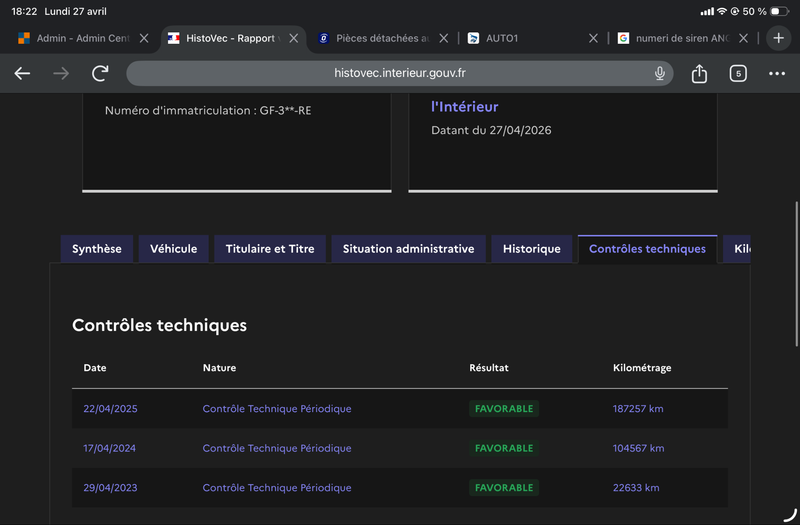The height and width of the screenshot is (525, 800).
Task: Add a new tab with plus
Action: point(778,38)
